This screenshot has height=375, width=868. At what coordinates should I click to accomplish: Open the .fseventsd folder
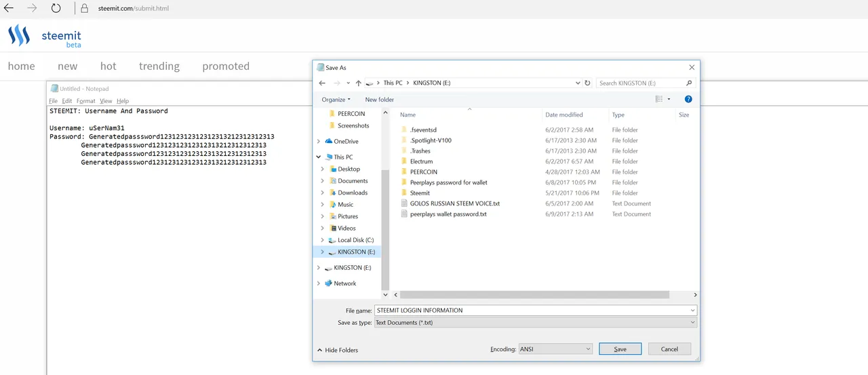424,130
